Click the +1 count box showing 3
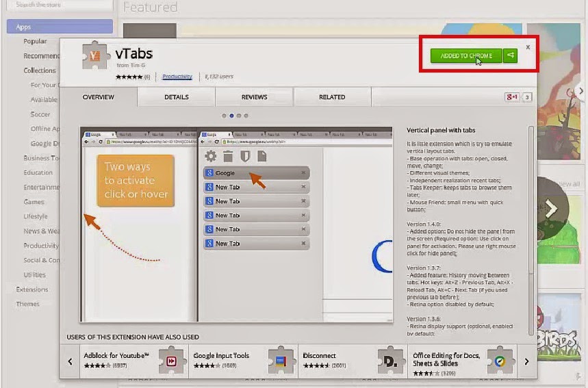588x388 pixels. (x=527, y=97)
